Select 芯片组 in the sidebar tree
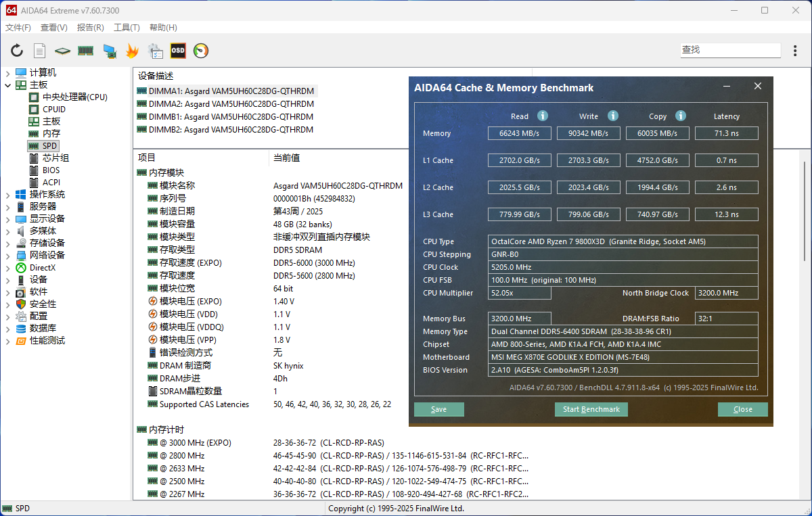Screen dimensions: 812x516 coord(55,158)
